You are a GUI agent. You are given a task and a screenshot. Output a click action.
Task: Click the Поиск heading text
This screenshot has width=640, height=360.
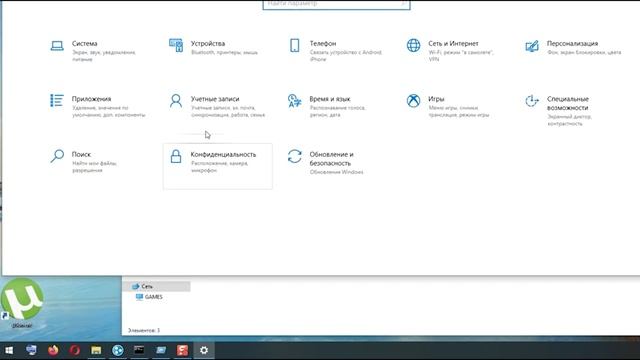click(81, 154)
